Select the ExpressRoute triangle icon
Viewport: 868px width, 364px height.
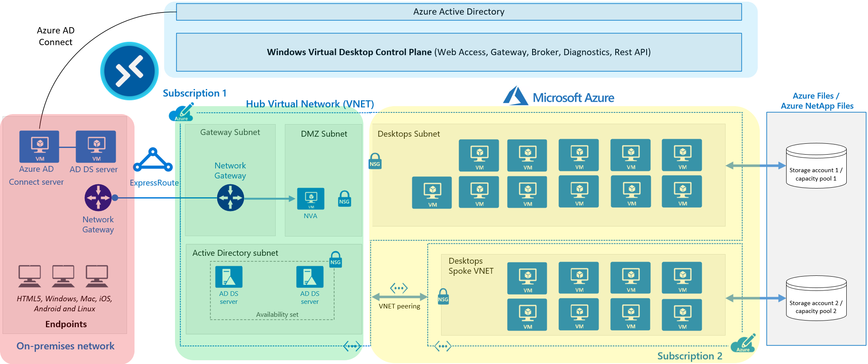(x=153, y=160)
